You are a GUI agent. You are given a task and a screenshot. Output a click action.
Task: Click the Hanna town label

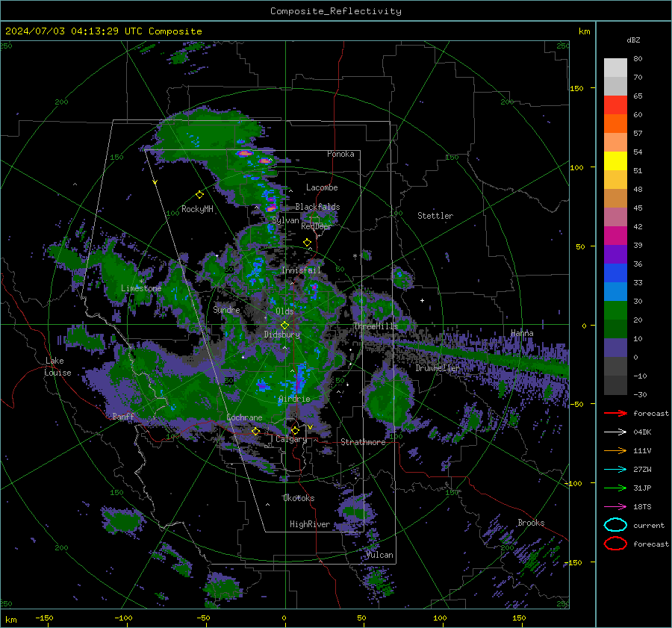pyautogui.click(x=522, y=333)
